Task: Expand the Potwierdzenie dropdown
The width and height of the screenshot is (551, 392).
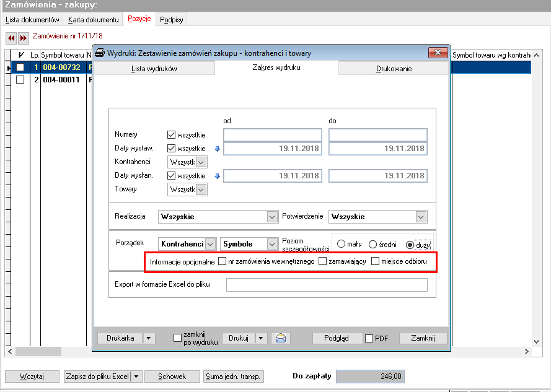Action: [421, 217]
